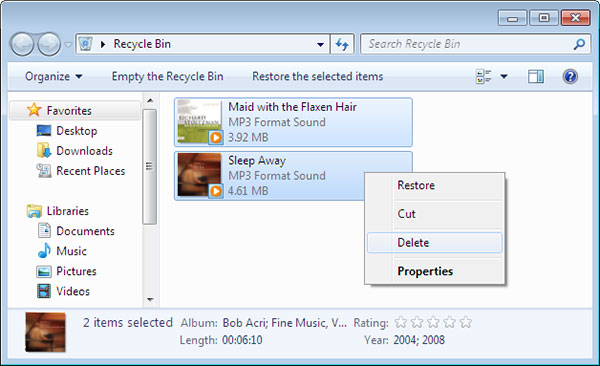Click the details pane album art thumbnail

[46, 332]
